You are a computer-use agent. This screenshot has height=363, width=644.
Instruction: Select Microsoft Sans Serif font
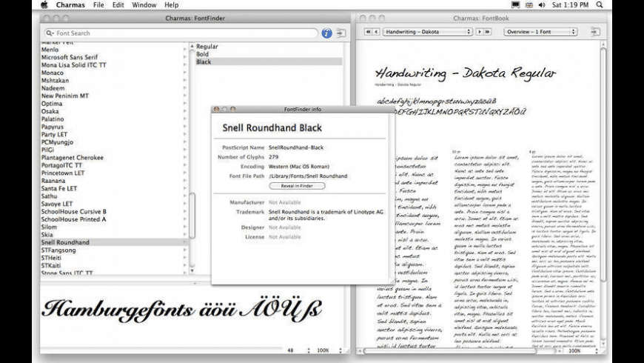pyautogui.click(x=70, y=57)
